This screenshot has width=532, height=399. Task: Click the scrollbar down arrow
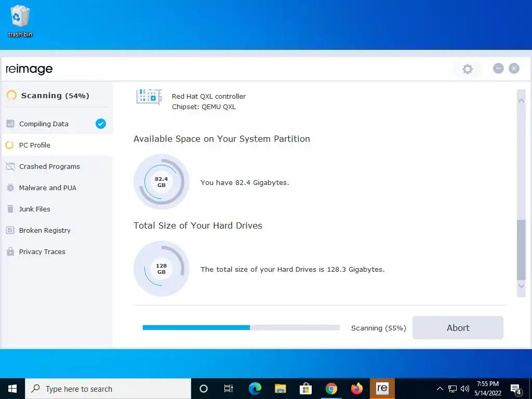point(521,286)
